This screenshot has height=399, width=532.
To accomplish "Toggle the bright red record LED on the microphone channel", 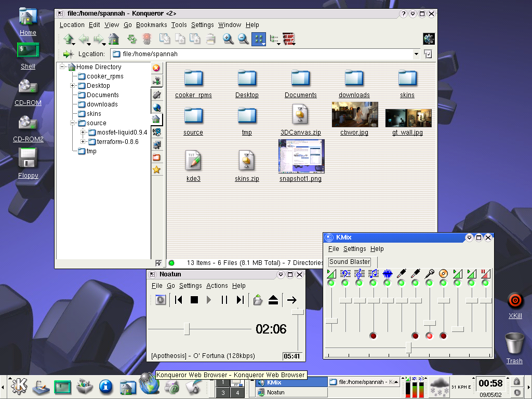I will coord(429,336).
